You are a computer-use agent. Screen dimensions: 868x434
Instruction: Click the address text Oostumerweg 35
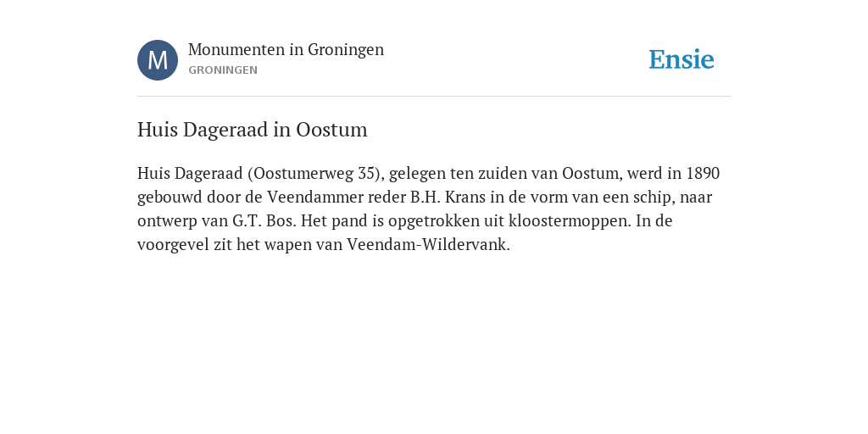tap(314, 174)
